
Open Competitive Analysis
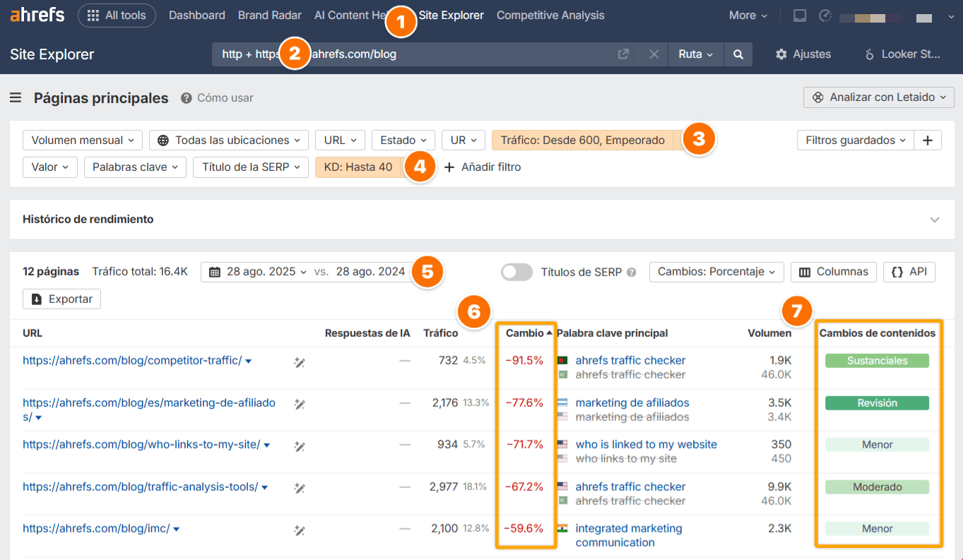pyautogui.click(x=550, y=15)
